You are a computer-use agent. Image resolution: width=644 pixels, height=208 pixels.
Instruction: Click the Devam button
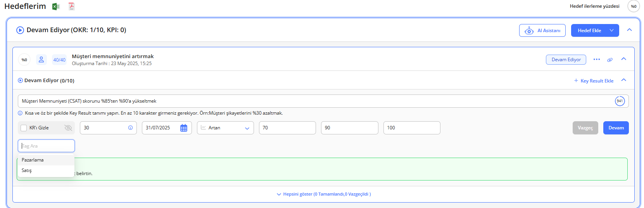coord(616,128)
